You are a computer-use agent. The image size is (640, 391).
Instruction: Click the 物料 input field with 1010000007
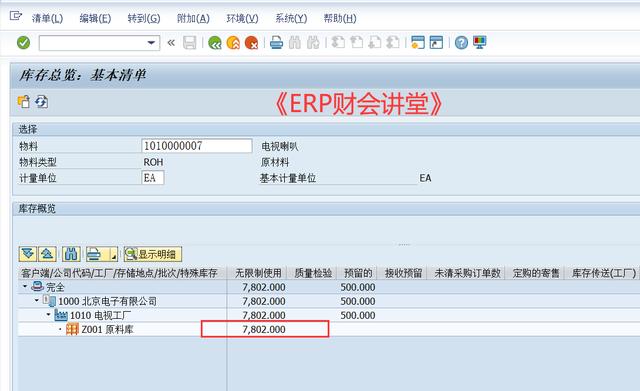click(197, 146)
